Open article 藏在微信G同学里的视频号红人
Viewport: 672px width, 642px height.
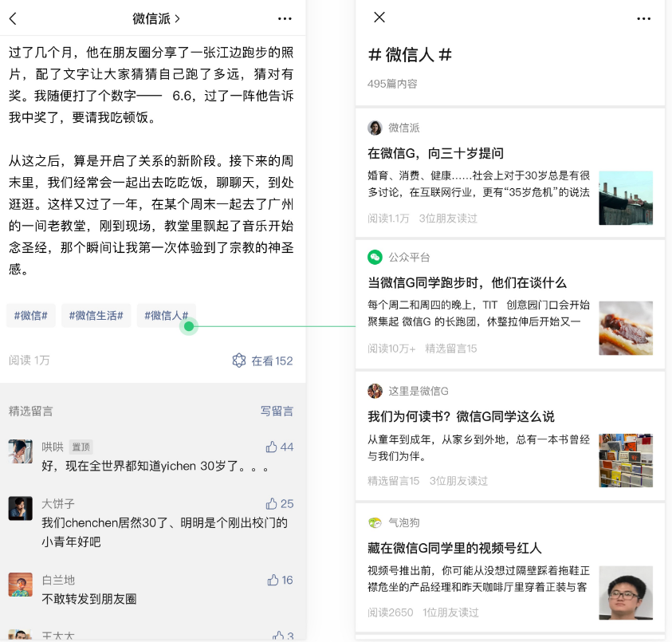tap(454, 548)
